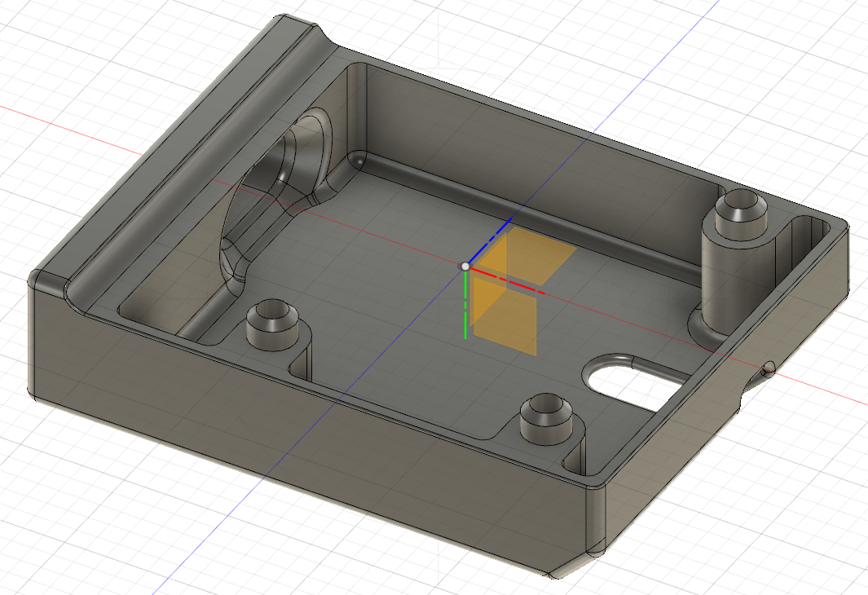Screen dimensions: 868x595
Task: Click the white origin point of the axes
Action: pyautogui.click(x=465, y=267)
